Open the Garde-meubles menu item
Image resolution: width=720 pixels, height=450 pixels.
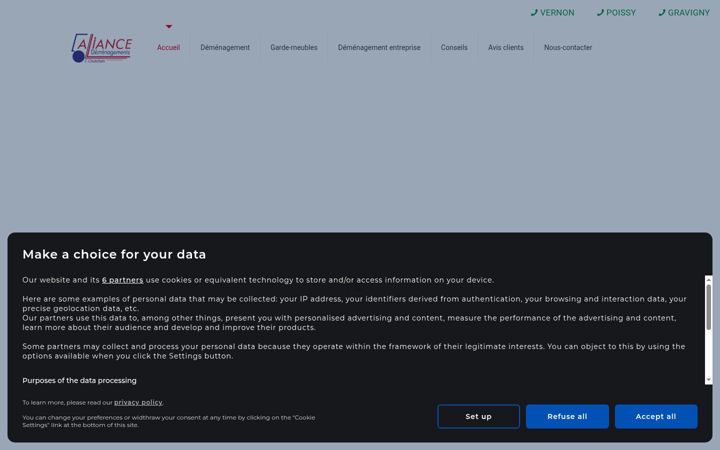click(x=294, y=47)
